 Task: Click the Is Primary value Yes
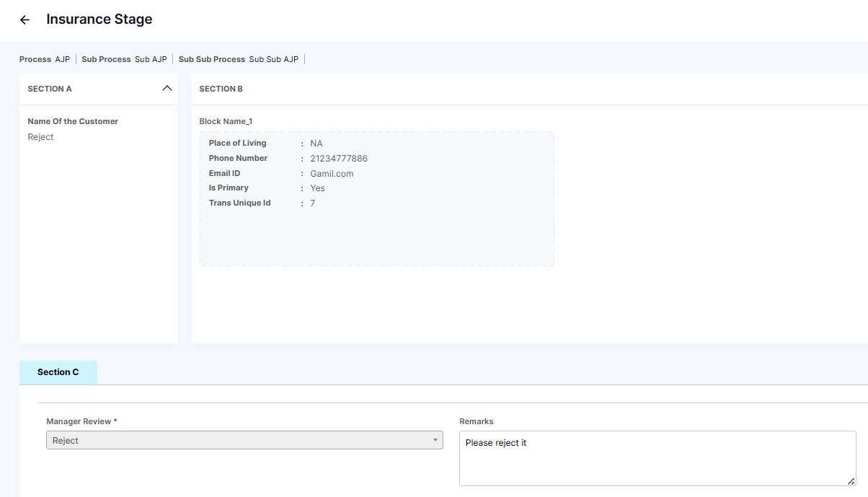[317, 188]
